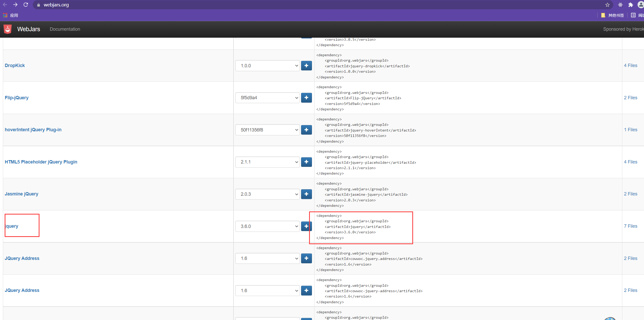
Task: Open version dropdown for cowwoc-jquery-address row
Action: 267,291
